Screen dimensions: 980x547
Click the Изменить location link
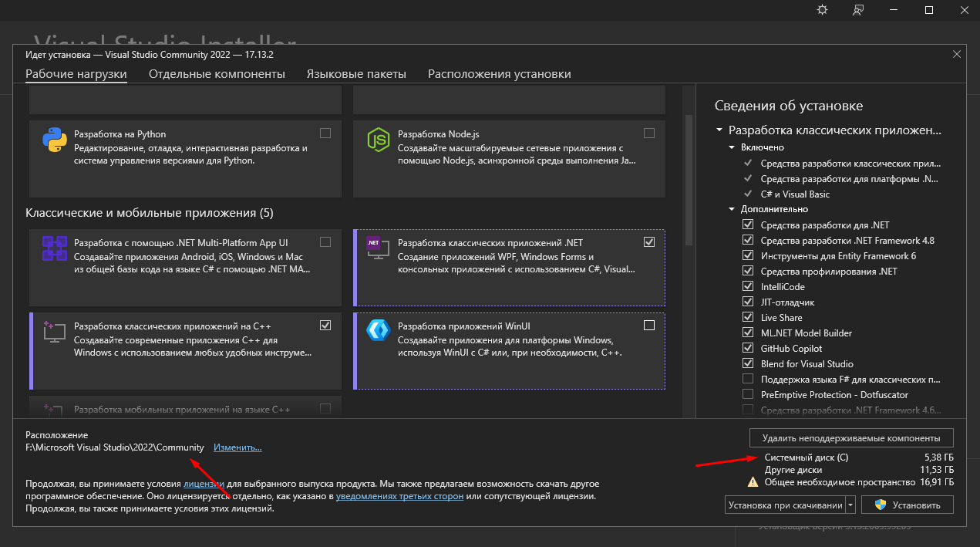point(237,447)
